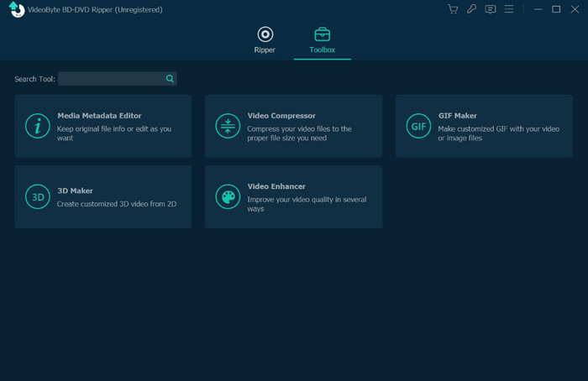Click the 3D Maker round icon
Screen dimensions: 588x381
[38, 196]
